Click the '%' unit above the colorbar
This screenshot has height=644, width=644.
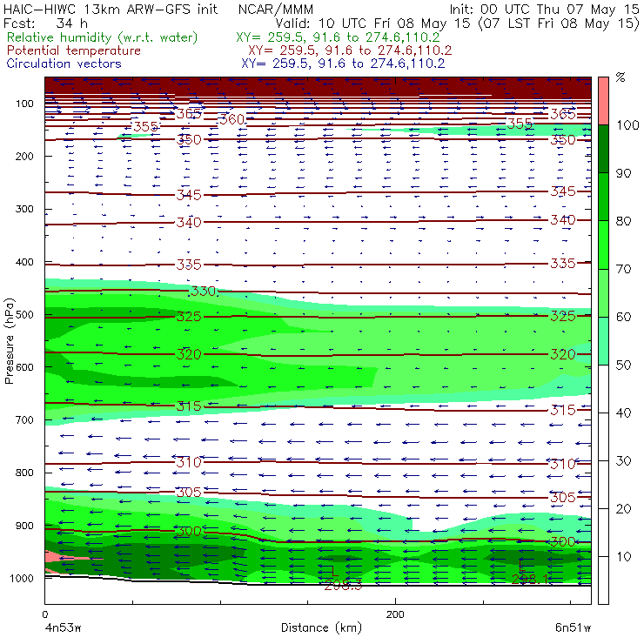click(x=621, y=77)
